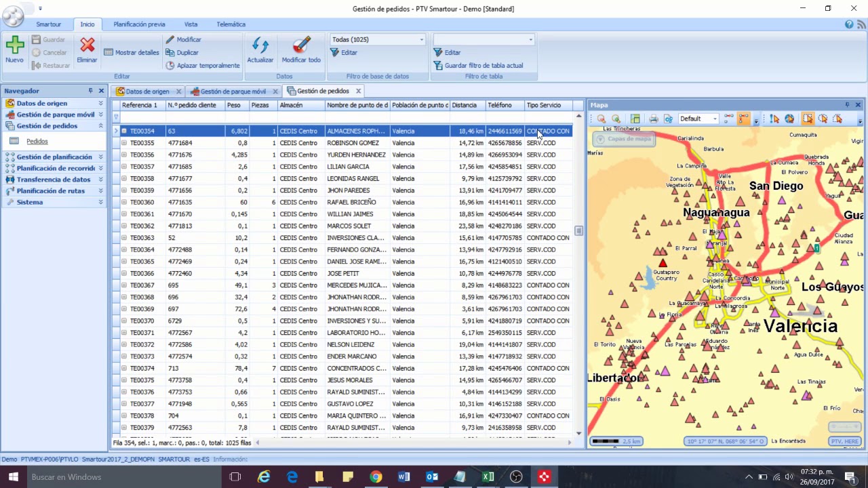Click the ROBINSON GOMEZ name cell
The height and width of the screenshot is (488, 868).
pos(356,143)
